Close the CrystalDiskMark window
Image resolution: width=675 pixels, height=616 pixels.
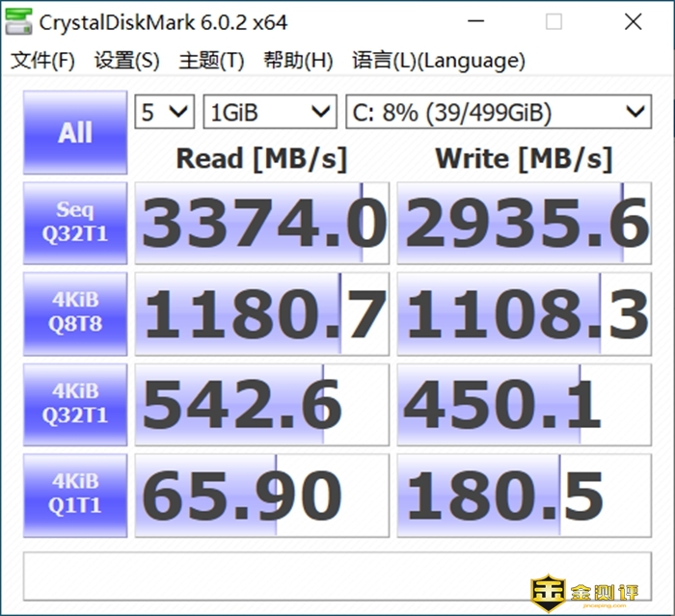(x=631, y=21)
